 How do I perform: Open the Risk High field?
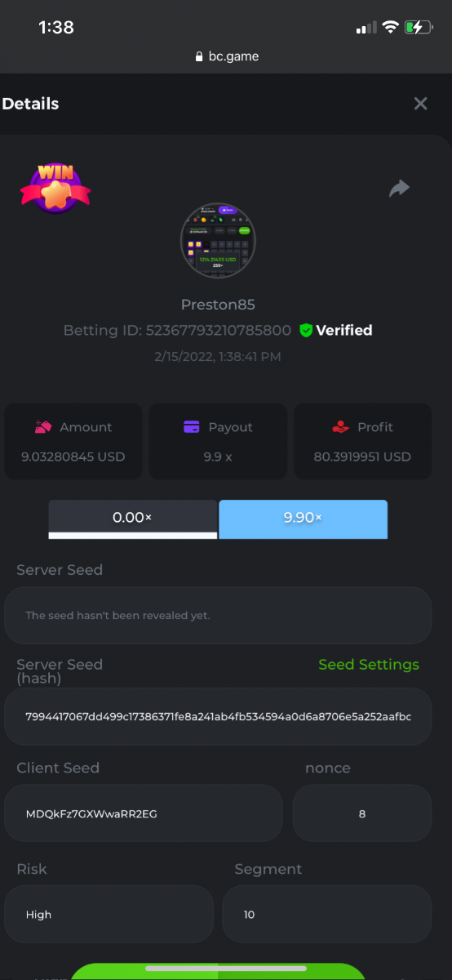coord(109,914)
